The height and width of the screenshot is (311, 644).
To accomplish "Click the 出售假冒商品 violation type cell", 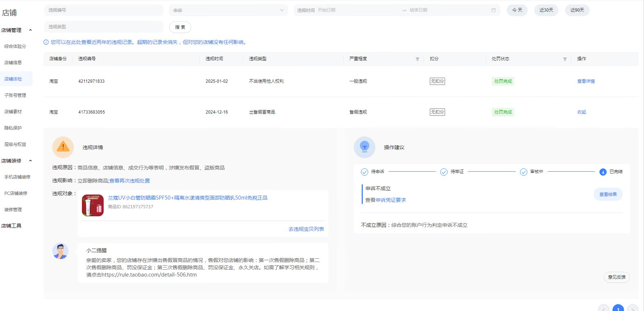I will [262, 112].
